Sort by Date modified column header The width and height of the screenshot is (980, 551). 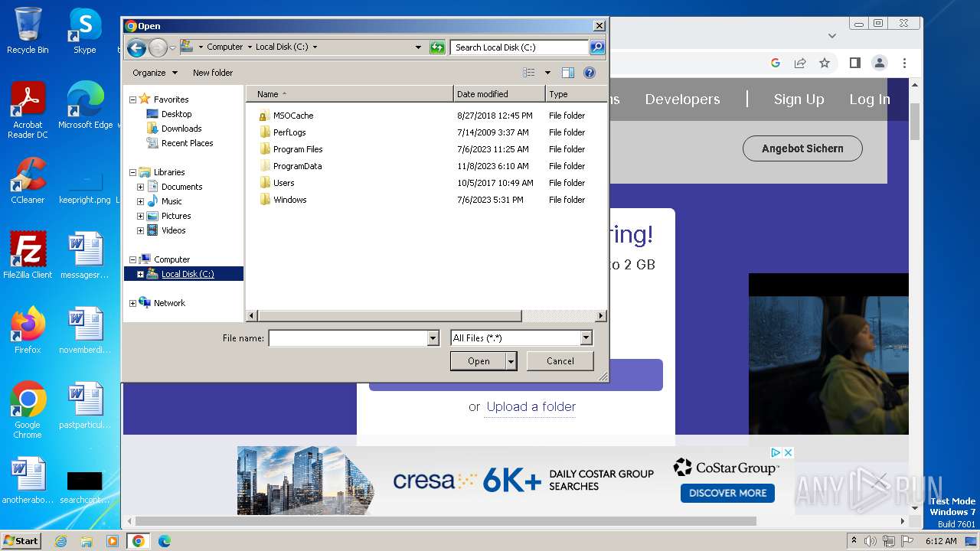point(499,94)
